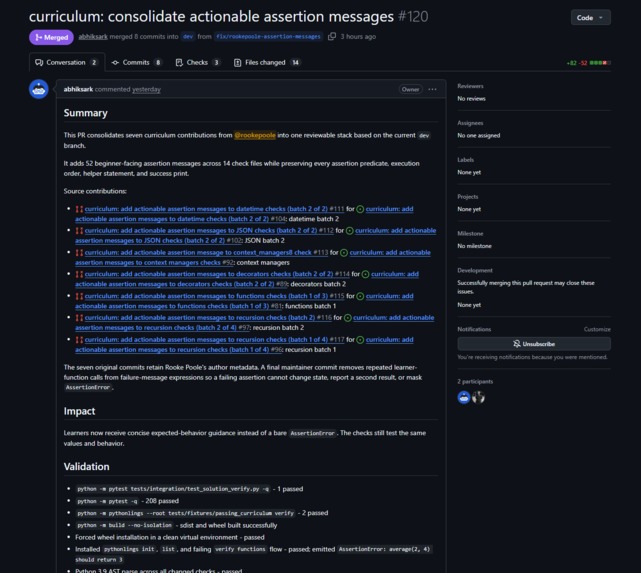Image resolution: width=641 pixels, height=573 pixels.
Task: Open the second participant avatar
Action: 478,397
